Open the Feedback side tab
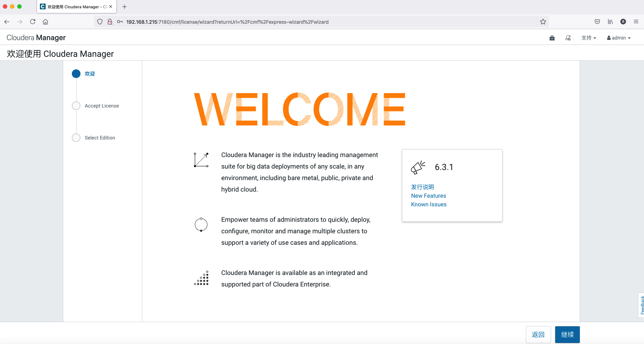This screenshot has height=344, width=644. 641,305
